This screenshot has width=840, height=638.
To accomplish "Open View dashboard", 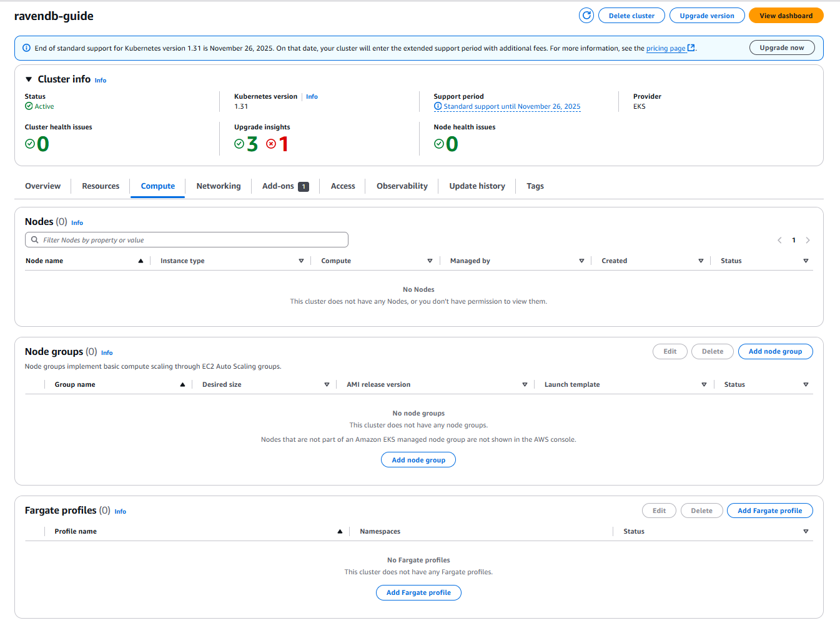I will click(786, 16).
